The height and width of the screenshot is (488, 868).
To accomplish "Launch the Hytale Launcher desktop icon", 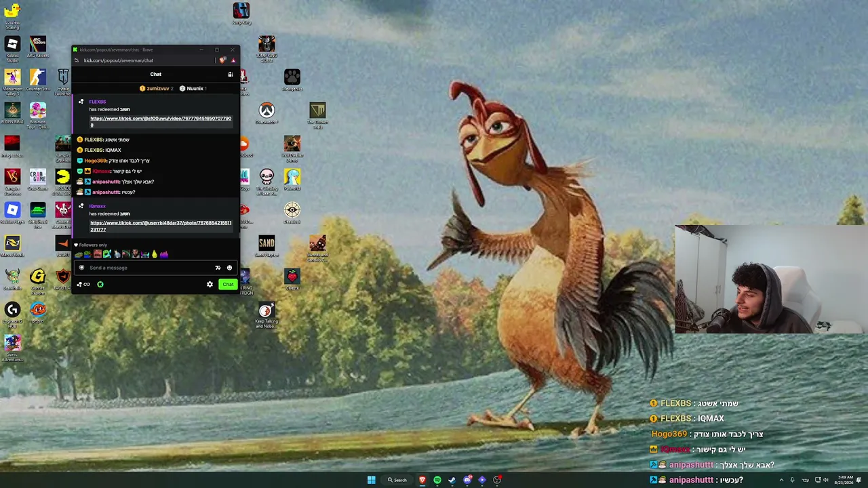I will click(62, 82).
